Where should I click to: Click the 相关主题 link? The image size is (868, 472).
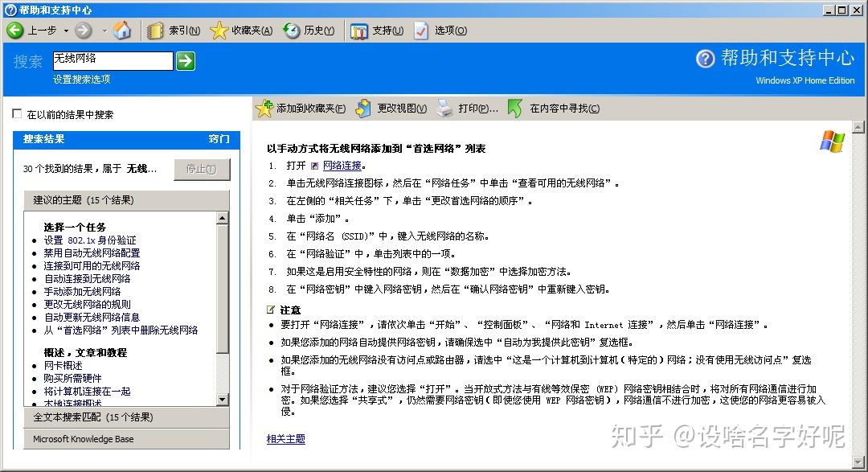coord(285,439)
